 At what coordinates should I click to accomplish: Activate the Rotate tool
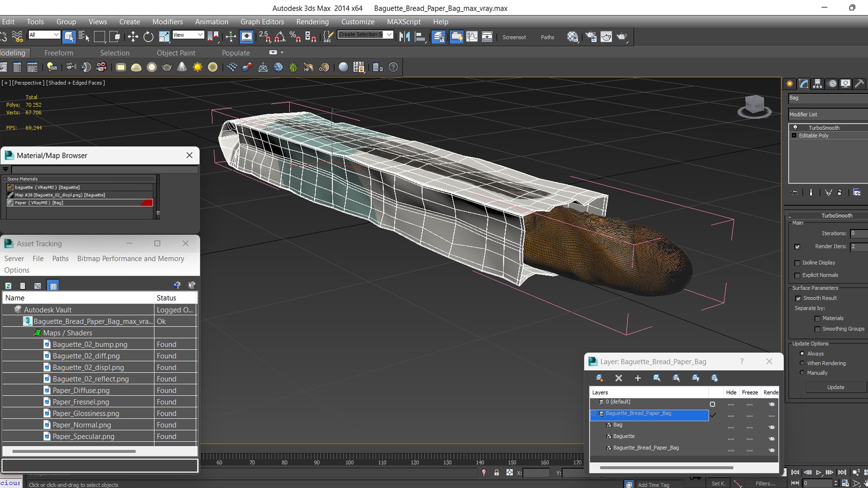point(148,37)
